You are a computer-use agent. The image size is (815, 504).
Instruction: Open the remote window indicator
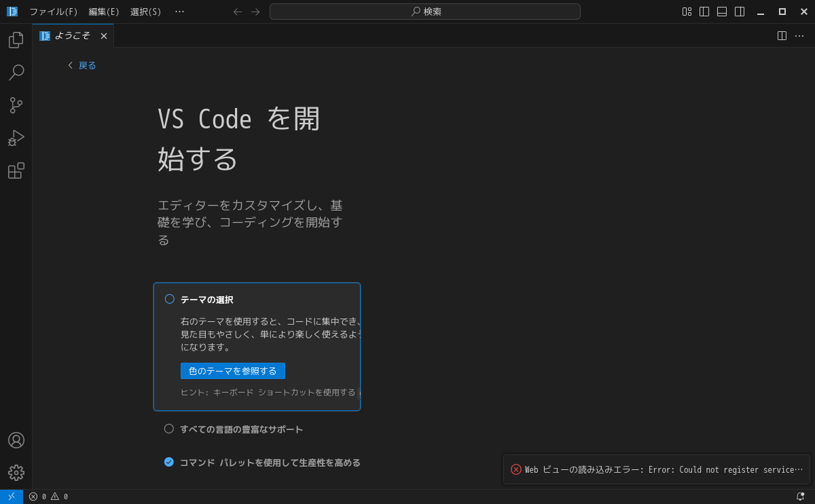[12, 497]
